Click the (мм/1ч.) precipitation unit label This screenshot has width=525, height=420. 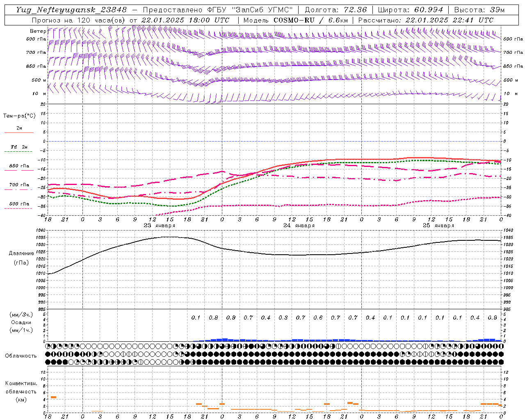click(21, 330)
